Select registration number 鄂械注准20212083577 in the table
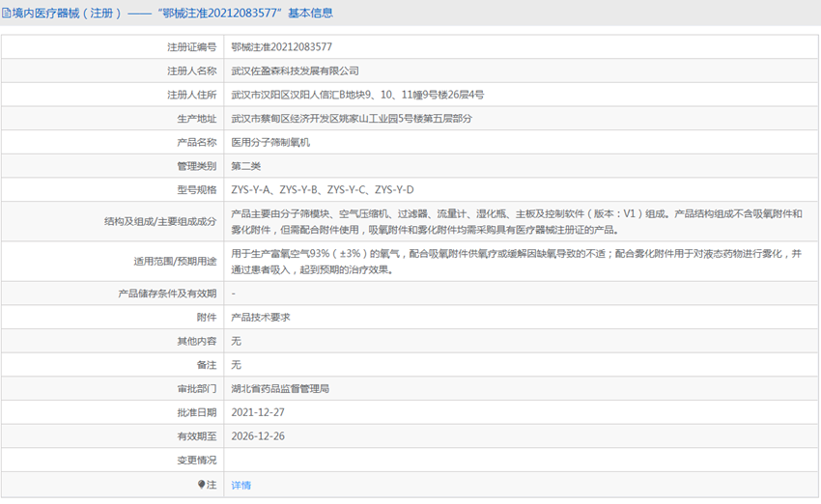821x504 pixels. click(x=282, y=47)
